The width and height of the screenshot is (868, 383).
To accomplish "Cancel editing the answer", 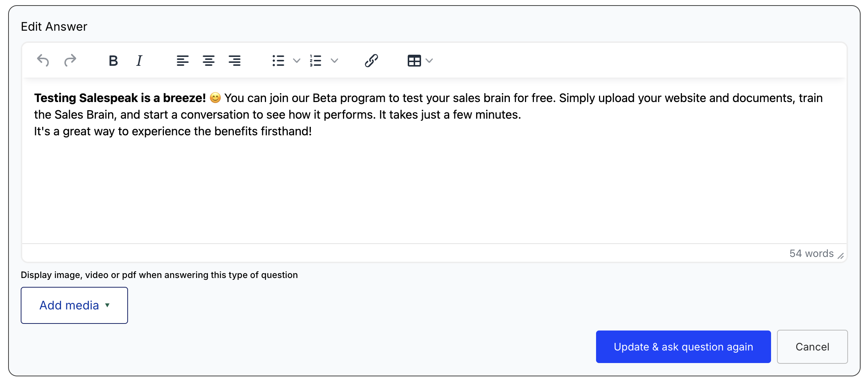I will coord(813,347).
